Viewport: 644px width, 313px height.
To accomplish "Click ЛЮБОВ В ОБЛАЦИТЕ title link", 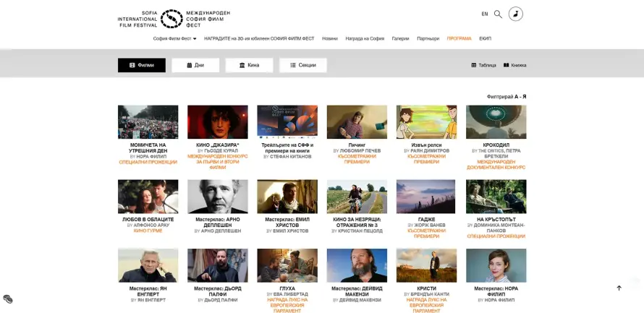I will [148, 220].
